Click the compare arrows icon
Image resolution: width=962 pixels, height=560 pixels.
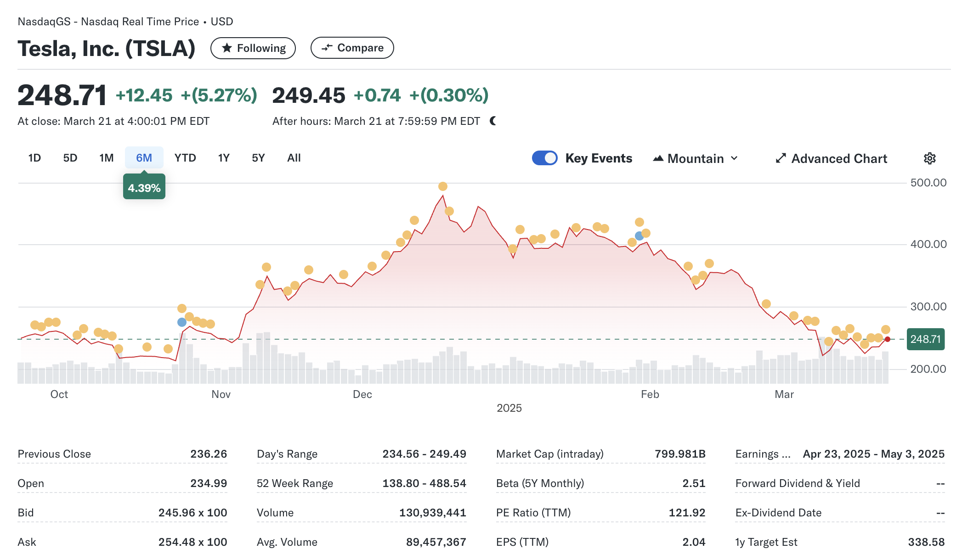point(327,48)
